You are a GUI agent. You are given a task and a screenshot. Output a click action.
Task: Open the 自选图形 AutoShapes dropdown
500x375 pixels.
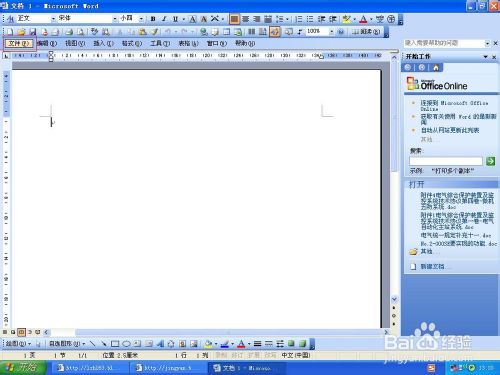point(67,344)
